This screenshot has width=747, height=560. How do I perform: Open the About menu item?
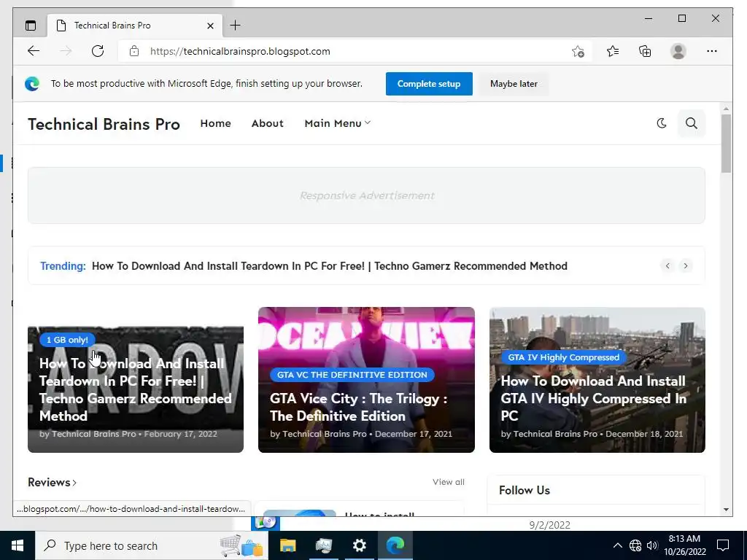(x=267, y=123)
